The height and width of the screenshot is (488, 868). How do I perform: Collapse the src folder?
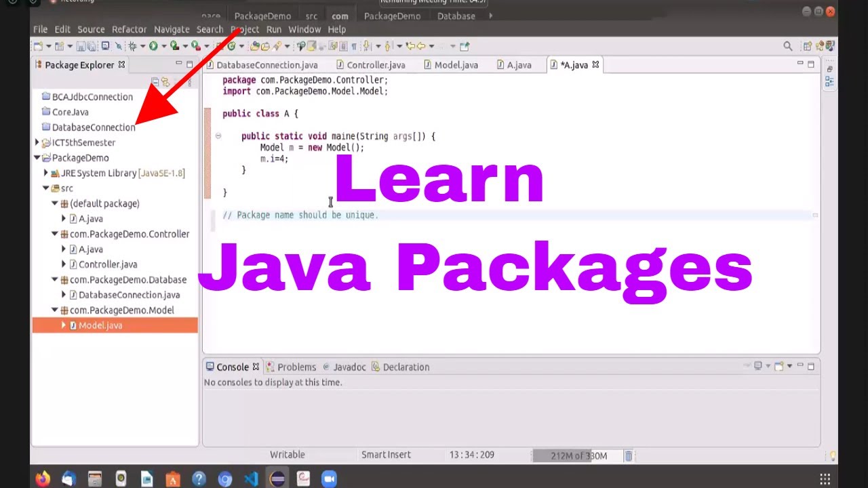[46, 188]
